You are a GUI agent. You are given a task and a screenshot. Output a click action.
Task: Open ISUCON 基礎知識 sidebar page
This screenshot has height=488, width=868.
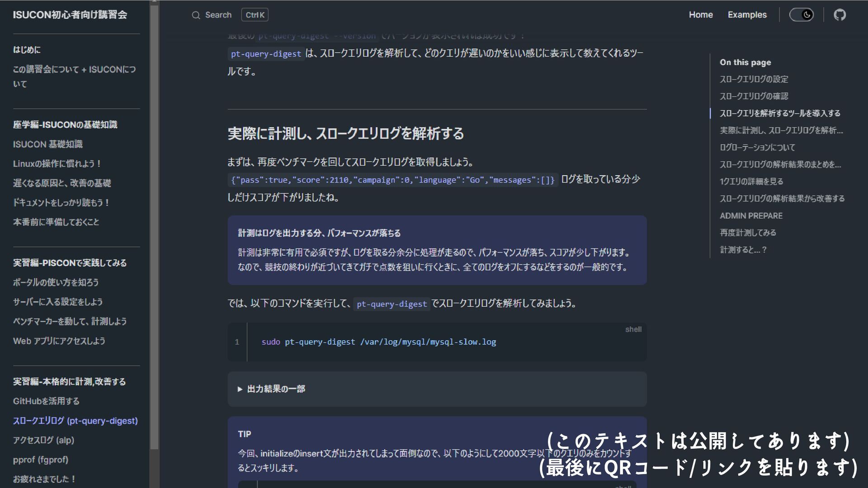[x=48, y=144]
